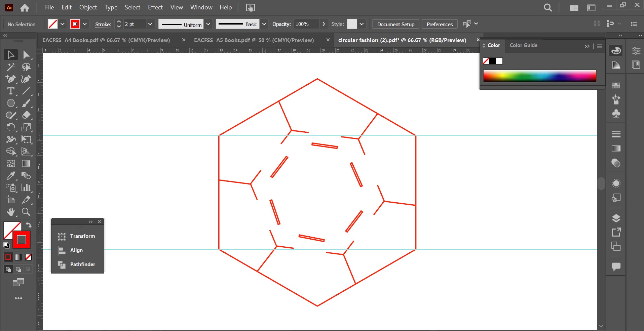The width and height of the screenshot is (644, 331).
Task: Open the Effect menu
Action: (x=155, y=7)
